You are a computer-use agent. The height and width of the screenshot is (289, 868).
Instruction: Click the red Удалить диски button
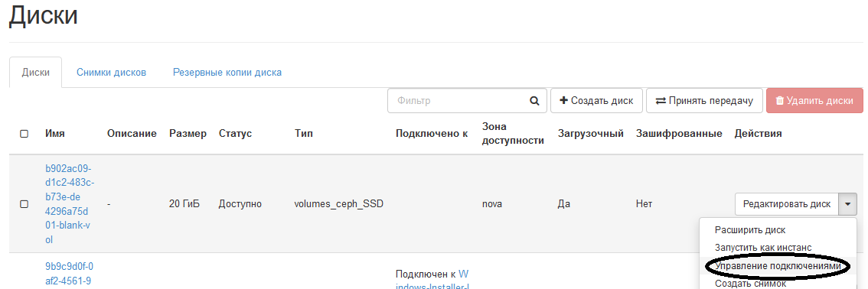[x=814, y=101]
